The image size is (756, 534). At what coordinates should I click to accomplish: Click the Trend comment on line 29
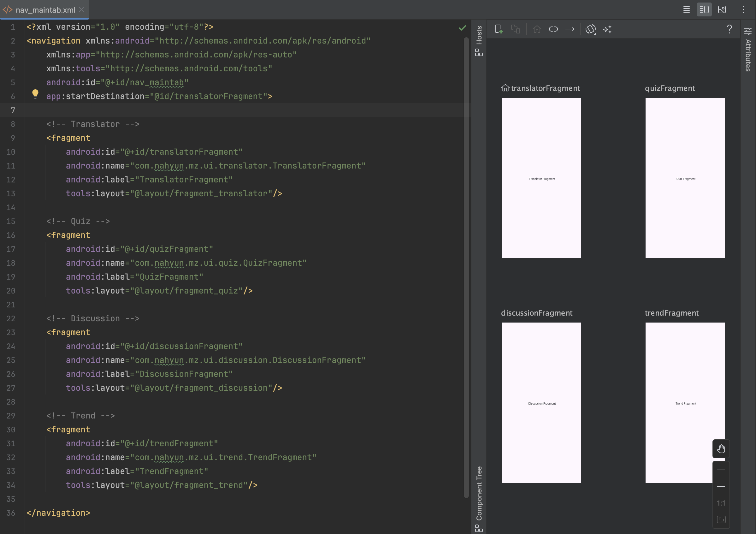coord(80,415)
